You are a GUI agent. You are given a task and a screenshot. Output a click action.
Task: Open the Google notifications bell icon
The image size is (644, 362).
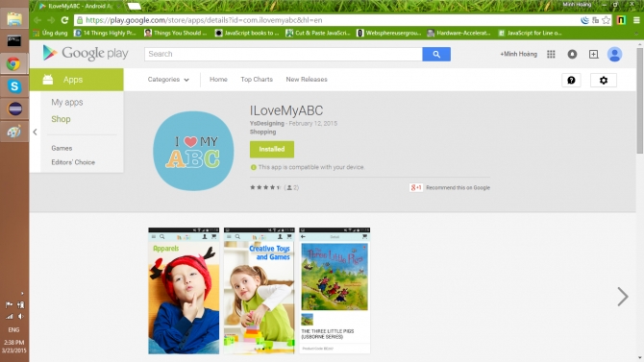[x=572, y=54]
